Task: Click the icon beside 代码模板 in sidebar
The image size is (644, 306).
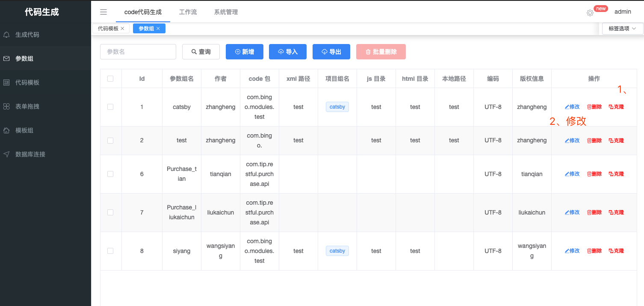Action: click(x=6, y=82)
